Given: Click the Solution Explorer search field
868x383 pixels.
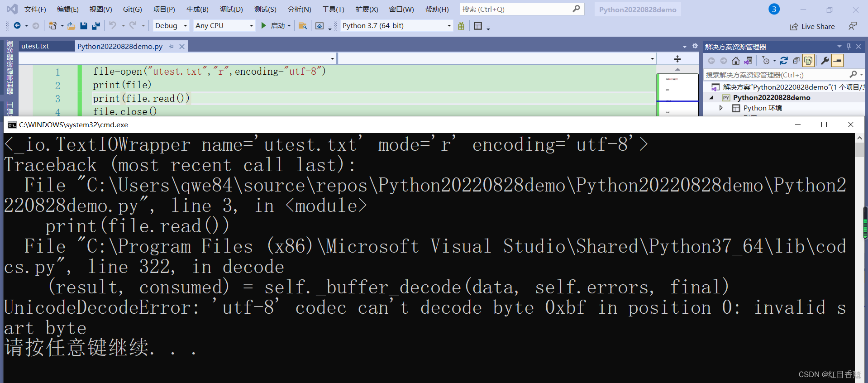Looking at the screenshot, I should pos(783,75).
